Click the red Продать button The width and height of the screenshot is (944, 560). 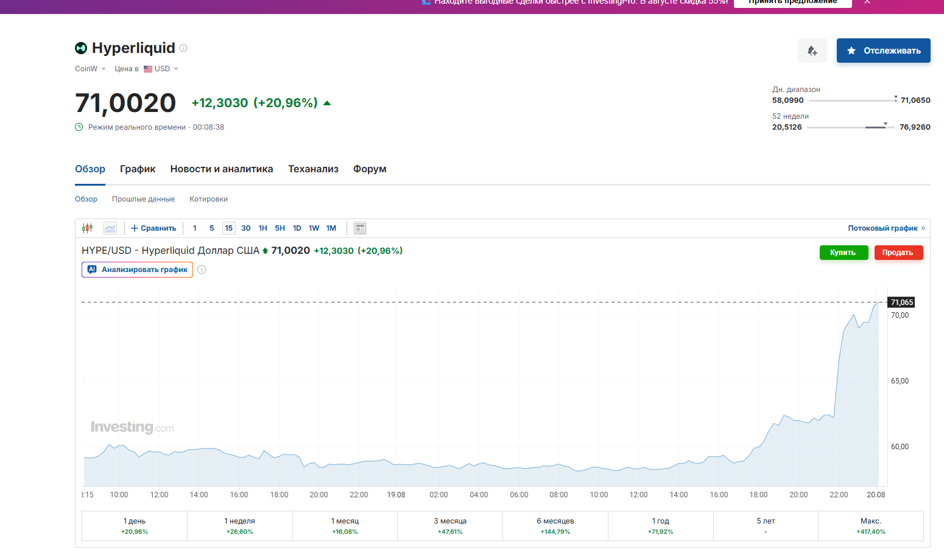(898, 253)
